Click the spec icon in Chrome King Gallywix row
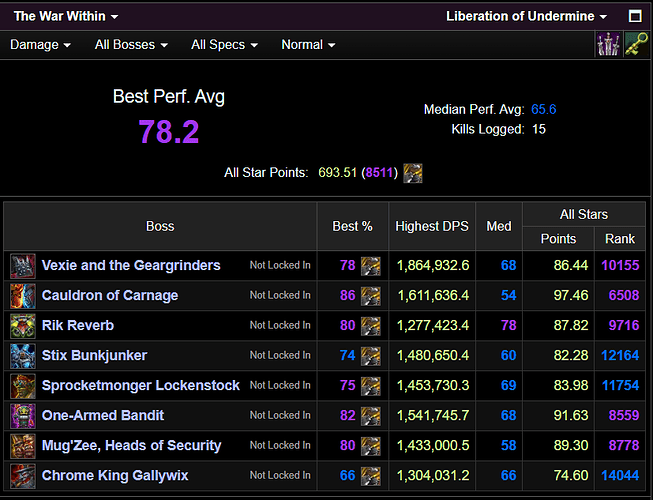The image size is (653, 500). (370, 476)
